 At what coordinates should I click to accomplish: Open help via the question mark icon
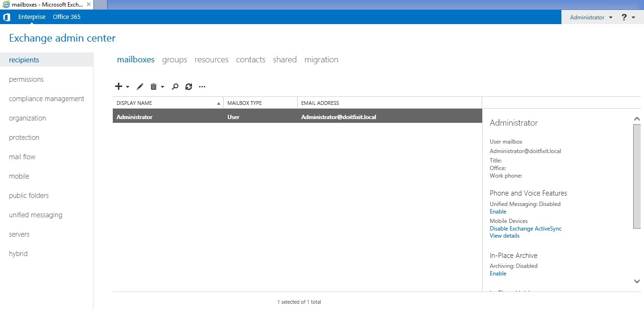623,17
